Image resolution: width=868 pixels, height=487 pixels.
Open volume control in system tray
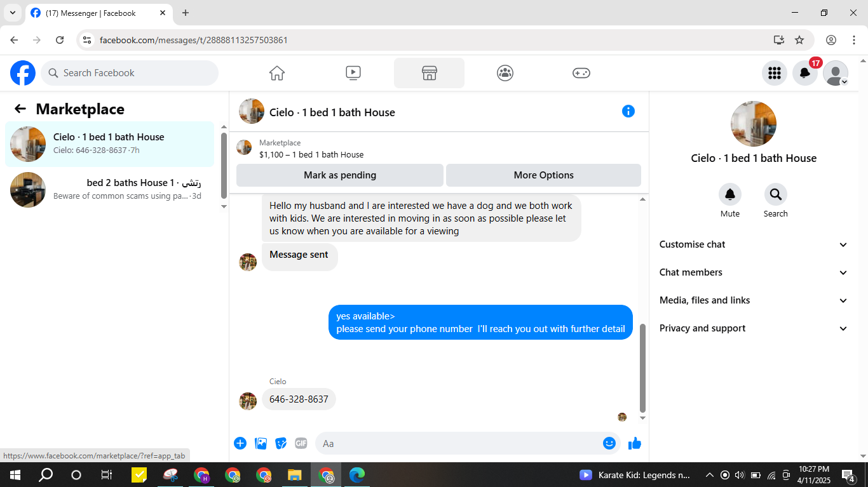pos(740,475)
